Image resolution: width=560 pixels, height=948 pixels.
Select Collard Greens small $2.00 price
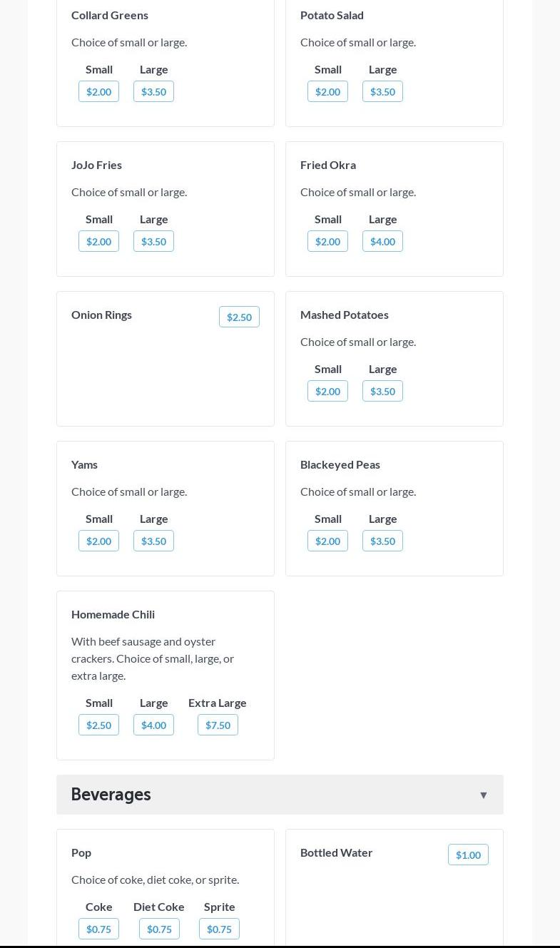point(98,91)
